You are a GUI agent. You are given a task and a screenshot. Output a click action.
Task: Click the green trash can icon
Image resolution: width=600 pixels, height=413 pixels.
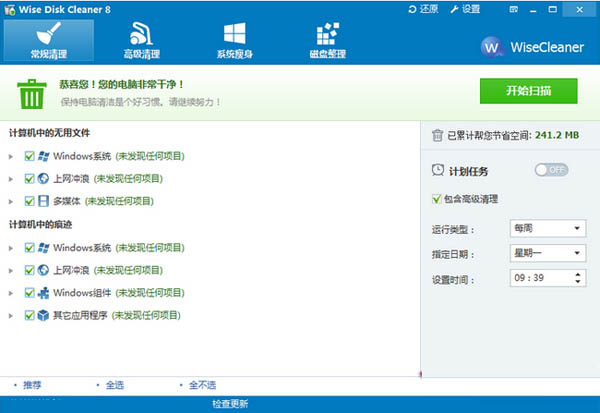pyautogui.click(x=32, y=94)
